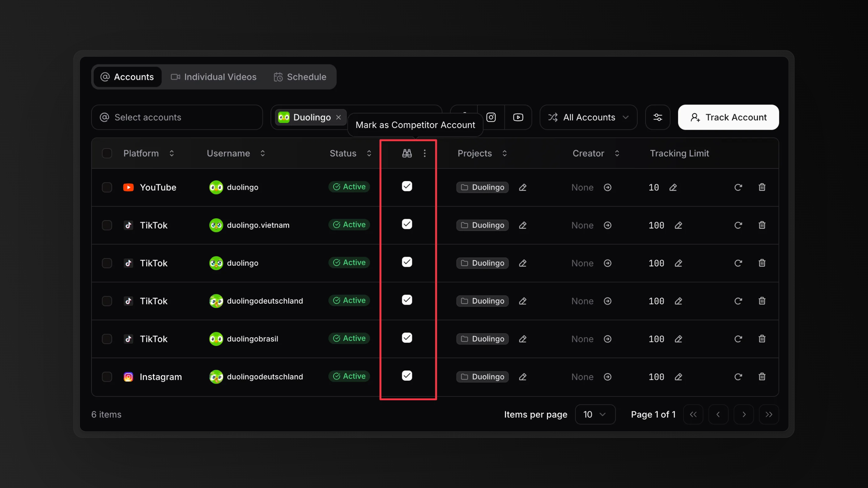Click the Tracking Limit column header
The width and height of the screenshot is (868, 488).
click(679, 153)
